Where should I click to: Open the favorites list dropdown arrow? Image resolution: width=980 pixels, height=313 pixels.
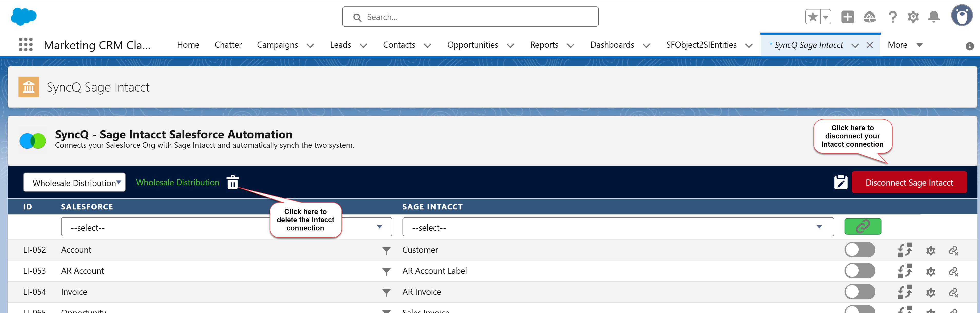pyautogui.click(x=826, y=17)
